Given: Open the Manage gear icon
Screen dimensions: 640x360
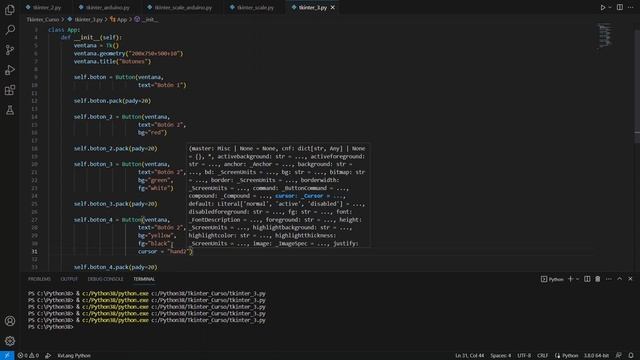Looking at the screenshot, I should 10,341.
